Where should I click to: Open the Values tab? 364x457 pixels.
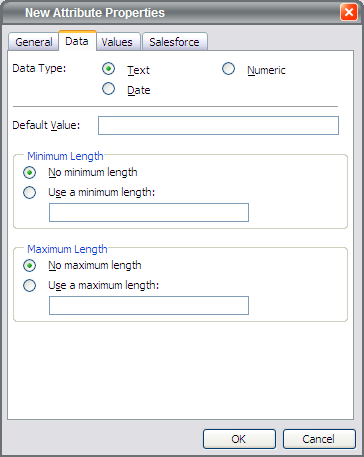click(x=117, y=42)
